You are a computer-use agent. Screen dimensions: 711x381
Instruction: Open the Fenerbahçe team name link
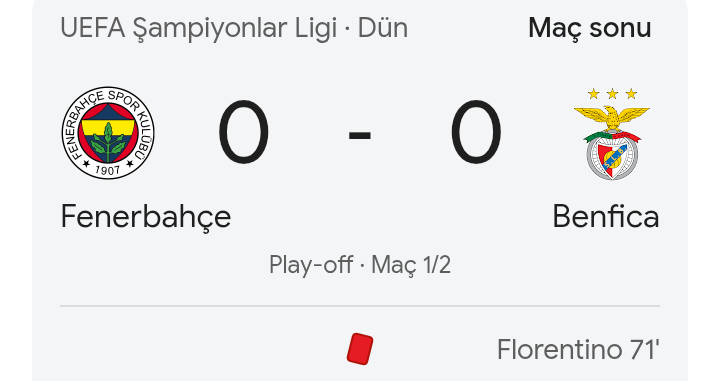tap(146, 217)
